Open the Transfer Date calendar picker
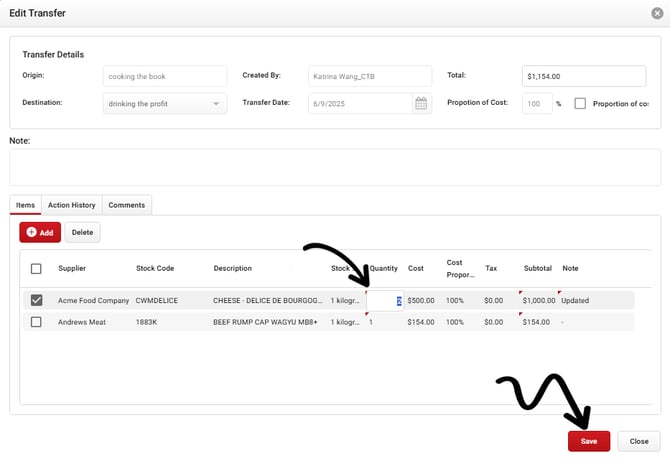This screenshot has height=461, width=670. (x=421, y=103)
